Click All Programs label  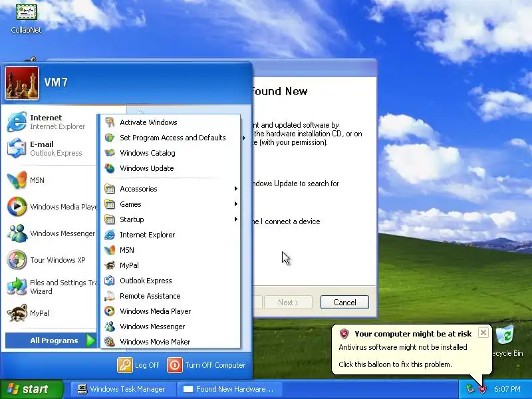coord(54,340)
